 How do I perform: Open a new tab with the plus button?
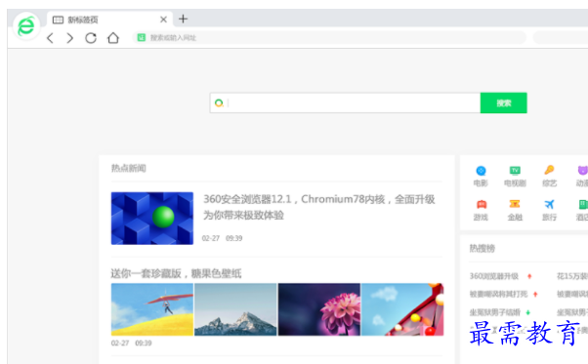coord(183,19)
